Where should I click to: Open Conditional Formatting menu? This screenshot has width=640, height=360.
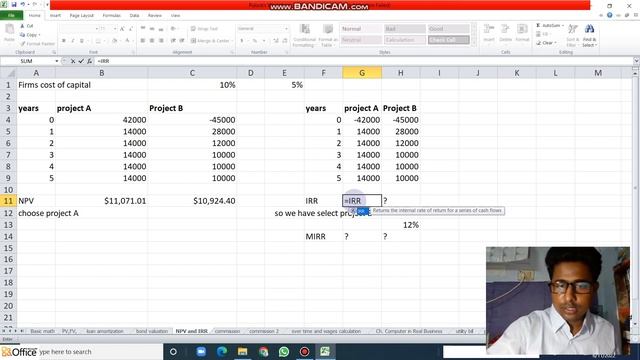coord(304,35)
